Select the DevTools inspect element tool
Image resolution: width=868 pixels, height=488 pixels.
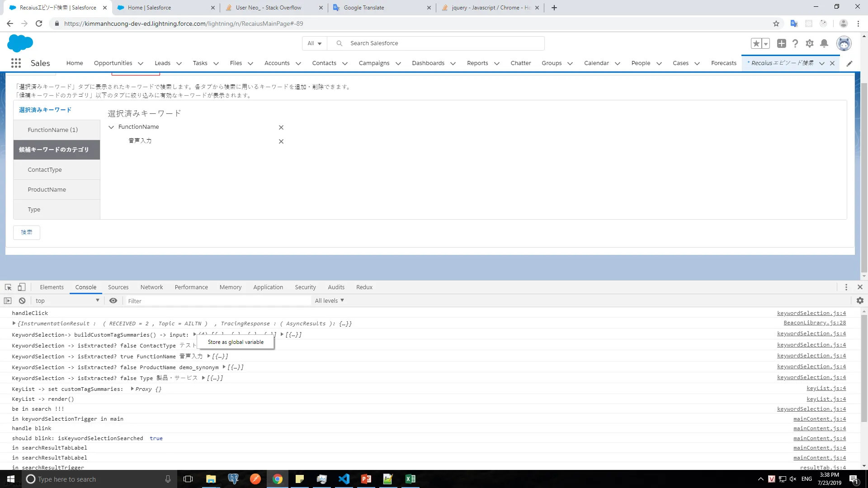click(8, 287)
